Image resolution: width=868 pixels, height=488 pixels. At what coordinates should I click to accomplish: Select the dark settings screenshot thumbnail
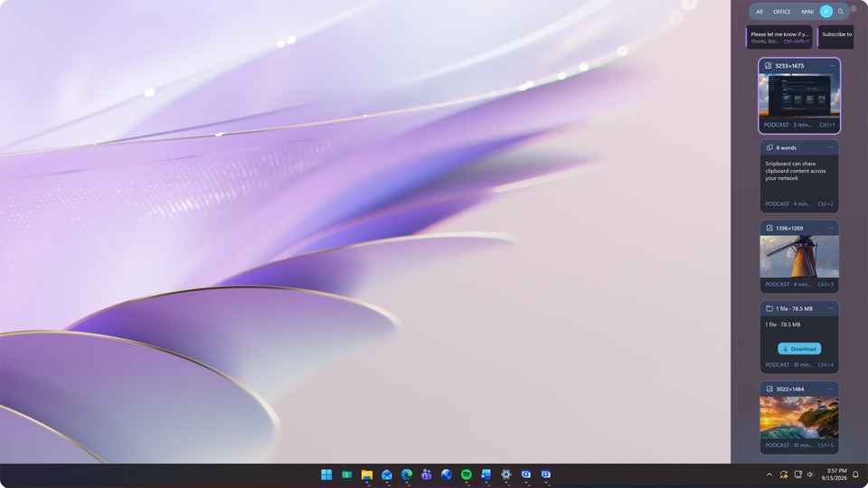(799, 95)
